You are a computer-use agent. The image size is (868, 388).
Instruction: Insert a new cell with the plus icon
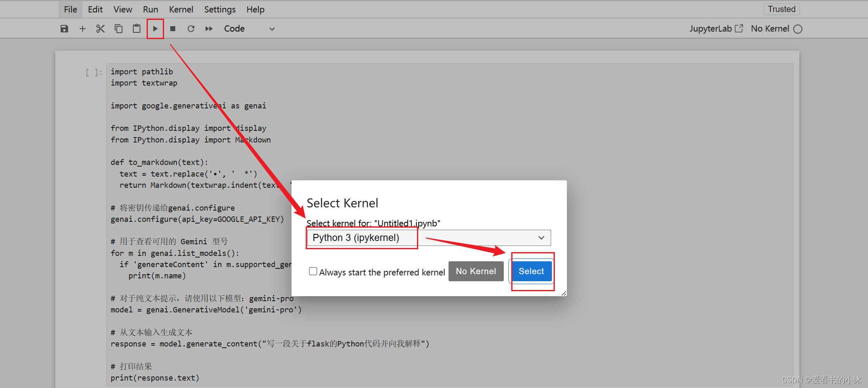pyautogui.click(x=82, y=29)
